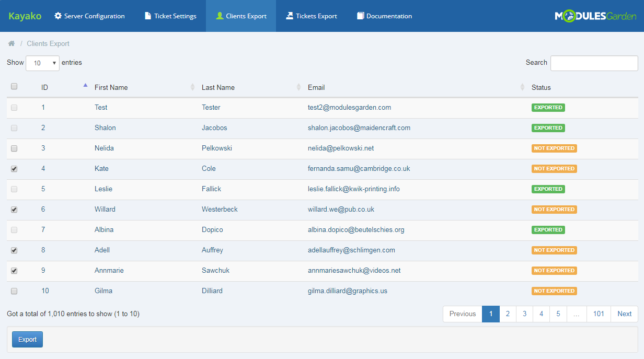This screenshot has width=644, height=359.
Task: Sort the table by Last Name arrows
Action: (x=298, y=87)
